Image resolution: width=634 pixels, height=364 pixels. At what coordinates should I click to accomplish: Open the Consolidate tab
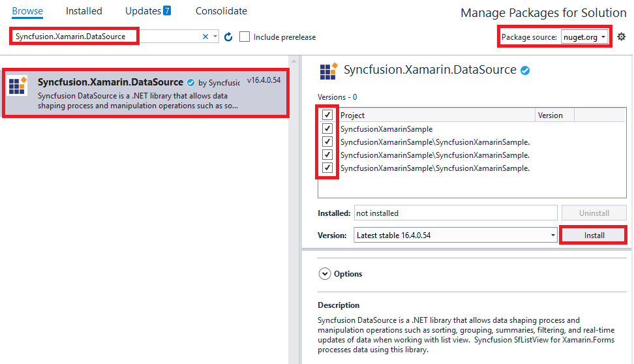pyautogui.click(x=221, y=11)
